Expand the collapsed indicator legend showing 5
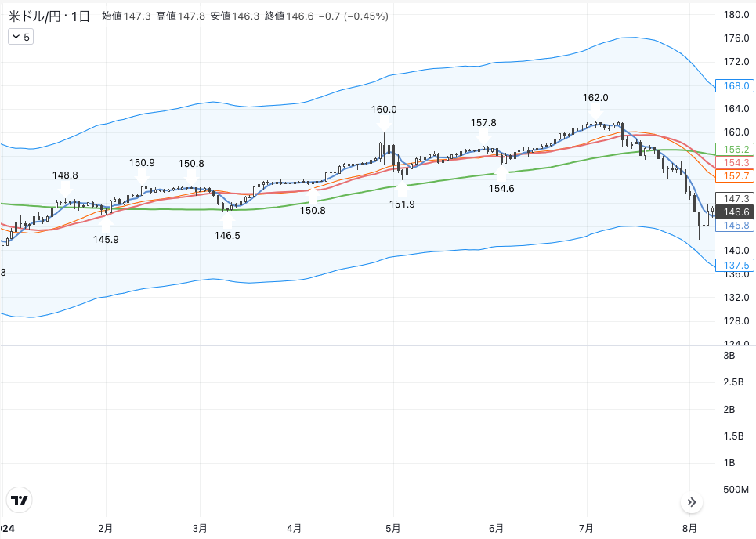 [20, 37]
